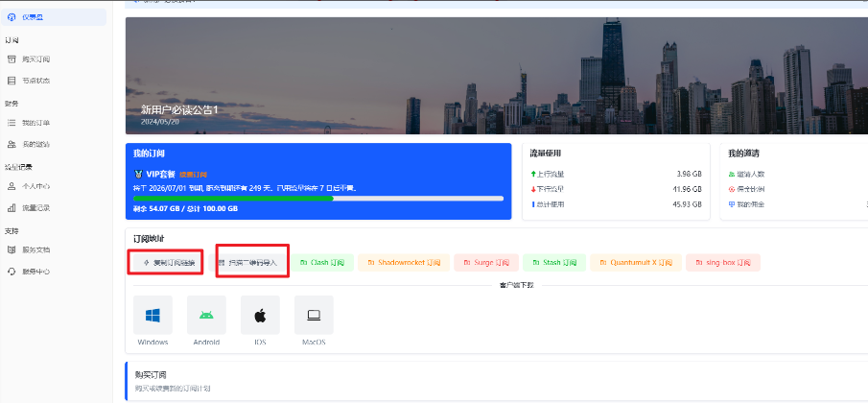Click the 流量记录 bar chart icon

[x=12, y=207]
